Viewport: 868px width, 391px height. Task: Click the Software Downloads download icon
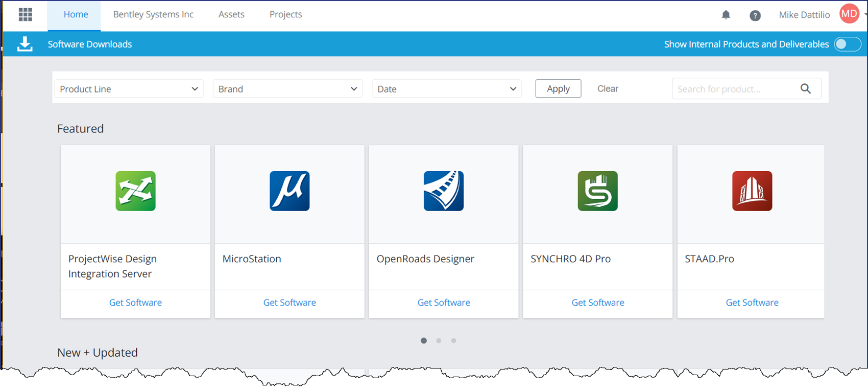pos(25,44)
